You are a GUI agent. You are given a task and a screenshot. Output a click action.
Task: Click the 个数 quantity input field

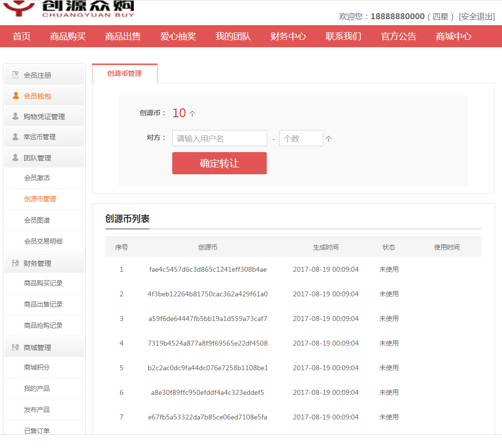click(x=301, y=138)
